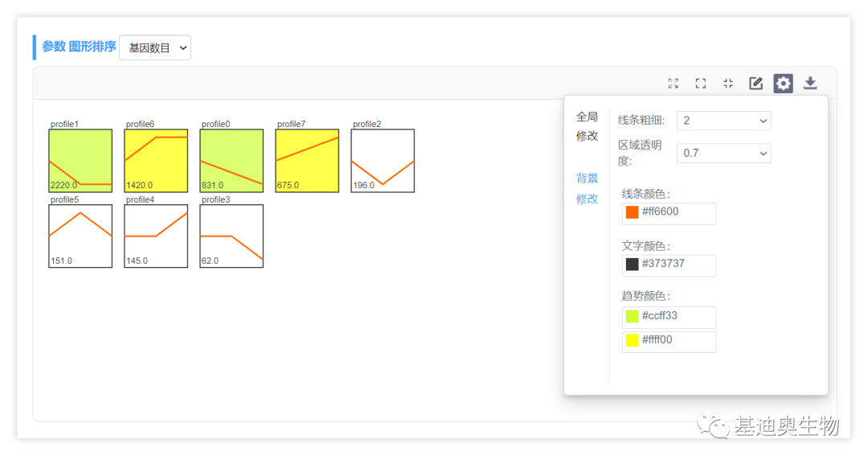Click the 线条颜色 label
The height and width of the screenshot is (464, 868).
coord(645,195)
